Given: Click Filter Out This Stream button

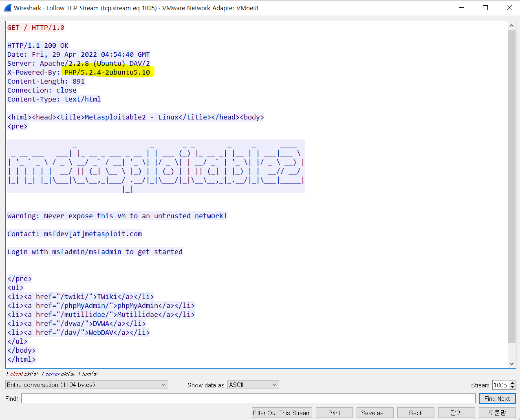Looking at the screenshot, I should tap(282, 413).
